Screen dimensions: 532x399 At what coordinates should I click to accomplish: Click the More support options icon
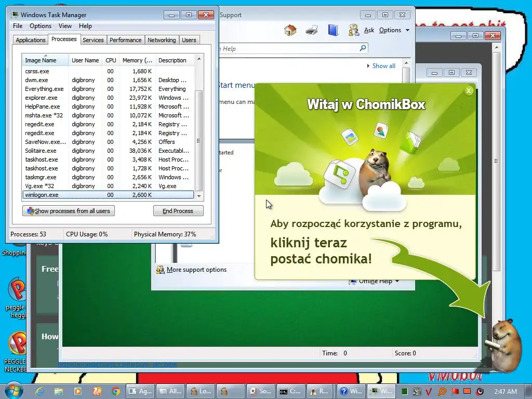pos(160,270)
